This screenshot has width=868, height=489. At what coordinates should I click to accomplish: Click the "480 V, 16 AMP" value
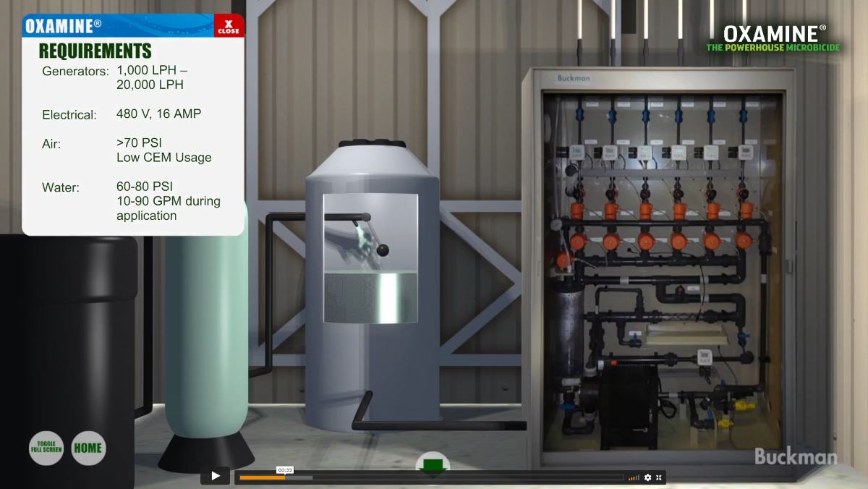[159, 114]
